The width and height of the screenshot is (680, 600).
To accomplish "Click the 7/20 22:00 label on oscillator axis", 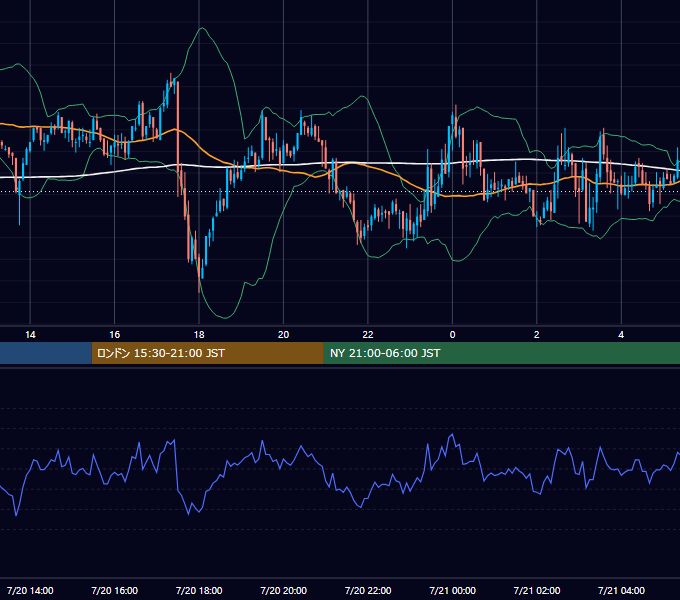I will pyautogui.click(x=368, y=590).
